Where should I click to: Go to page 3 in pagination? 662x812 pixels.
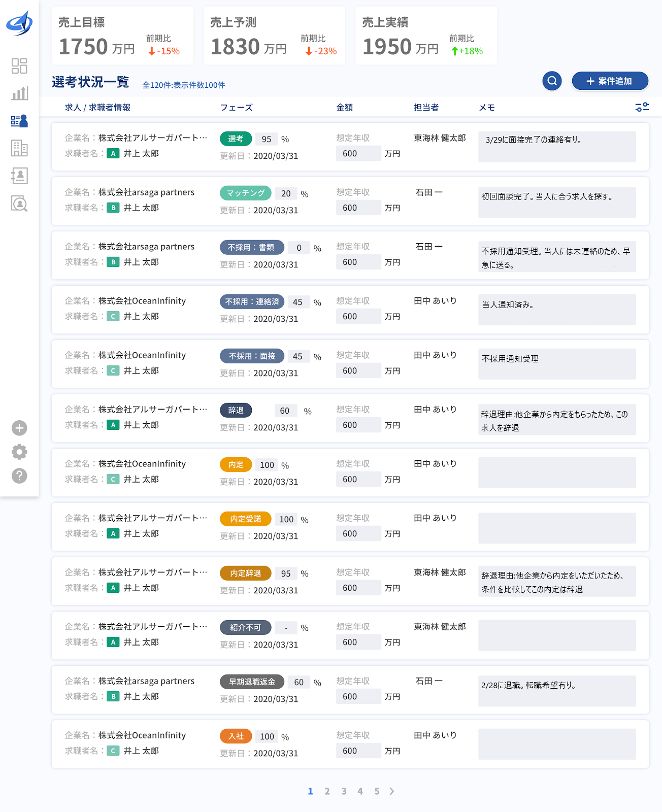[x=344, y=791]
